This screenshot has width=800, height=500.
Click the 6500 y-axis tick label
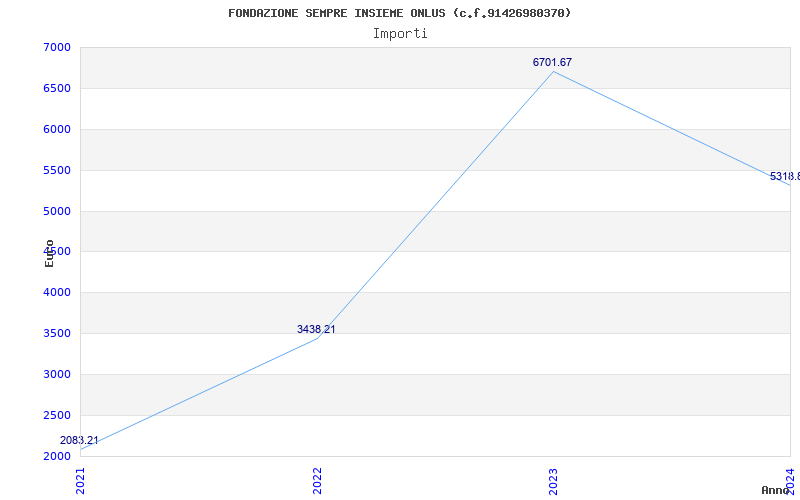pos(57,88)
